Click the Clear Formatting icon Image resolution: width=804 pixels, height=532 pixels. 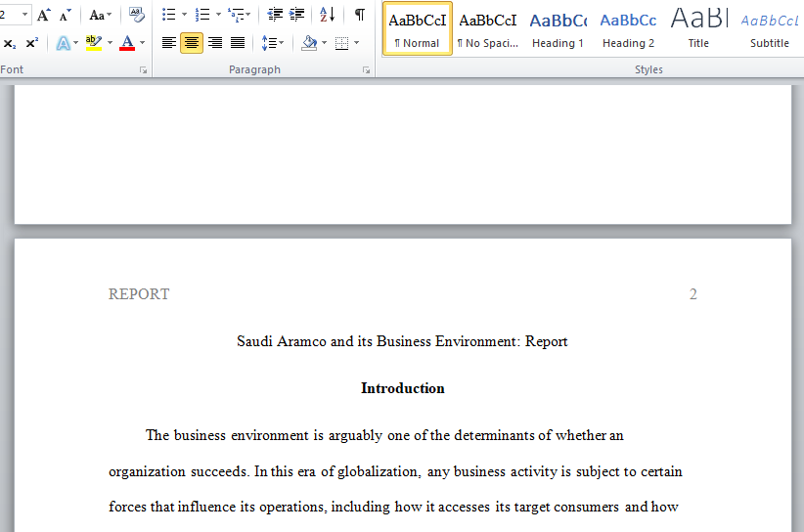pos(136,15)
